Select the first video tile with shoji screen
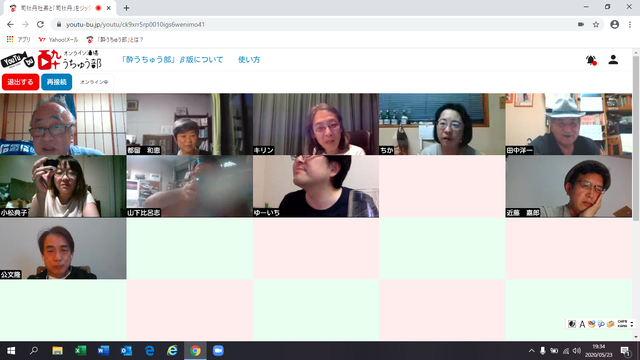This screenshot has height=360, width=640. tap(63, 124)
